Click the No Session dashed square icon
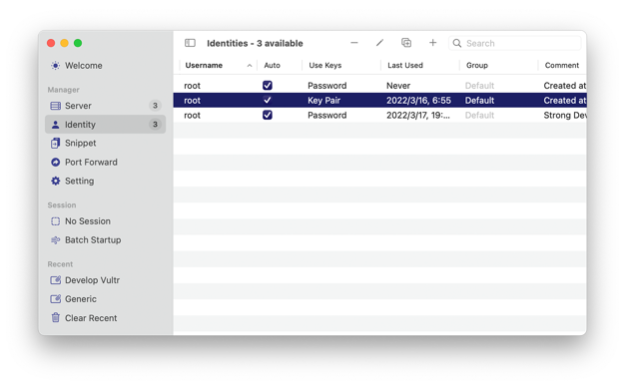 coord(55,221)
